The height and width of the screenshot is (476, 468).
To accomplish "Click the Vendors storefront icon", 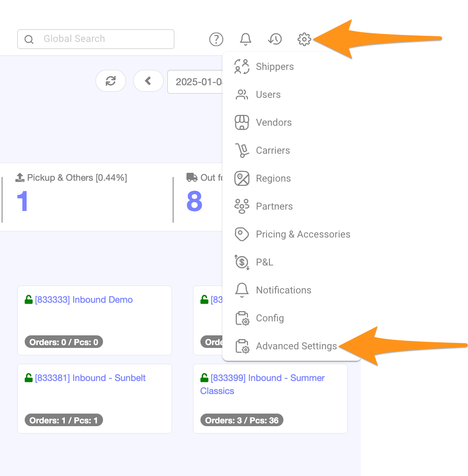I will [x=242, y=122].
